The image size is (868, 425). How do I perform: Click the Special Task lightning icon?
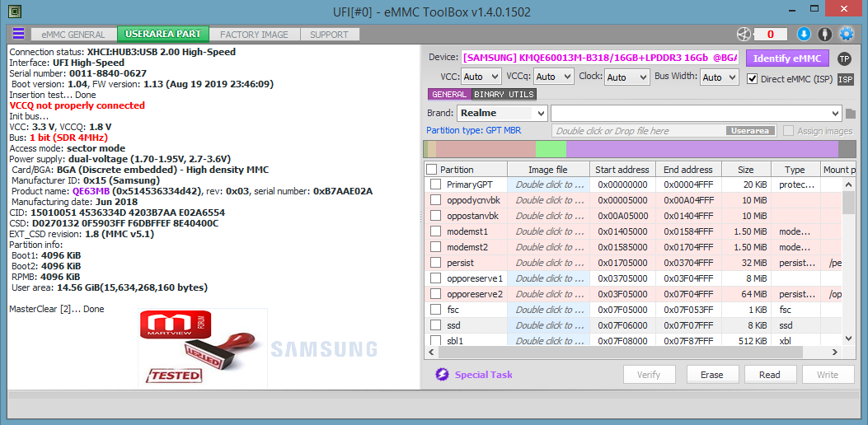tap(442, 375)
